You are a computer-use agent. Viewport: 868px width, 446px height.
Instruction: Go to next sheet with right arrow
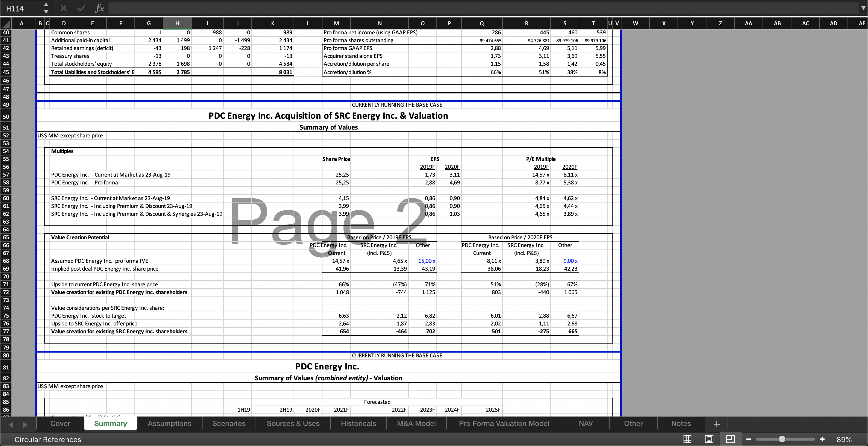point(25,424)
